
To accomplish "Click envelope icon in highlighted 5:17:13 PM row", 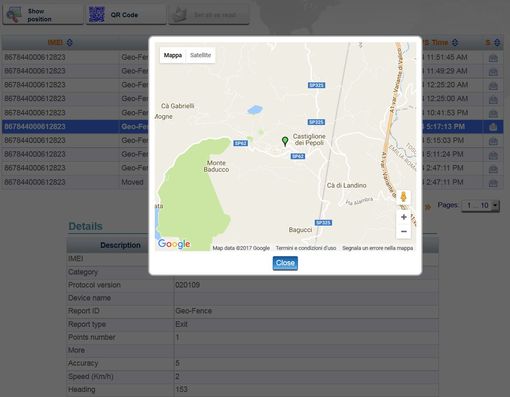I will click(x=493, y=127).
